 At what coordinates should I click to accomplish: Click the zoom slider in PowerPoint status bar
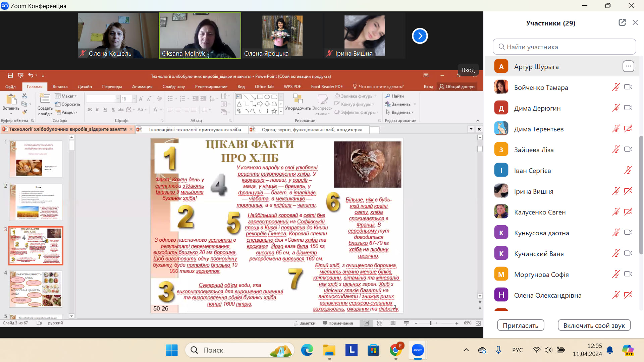pyautogui.click(x=431, y=323)
